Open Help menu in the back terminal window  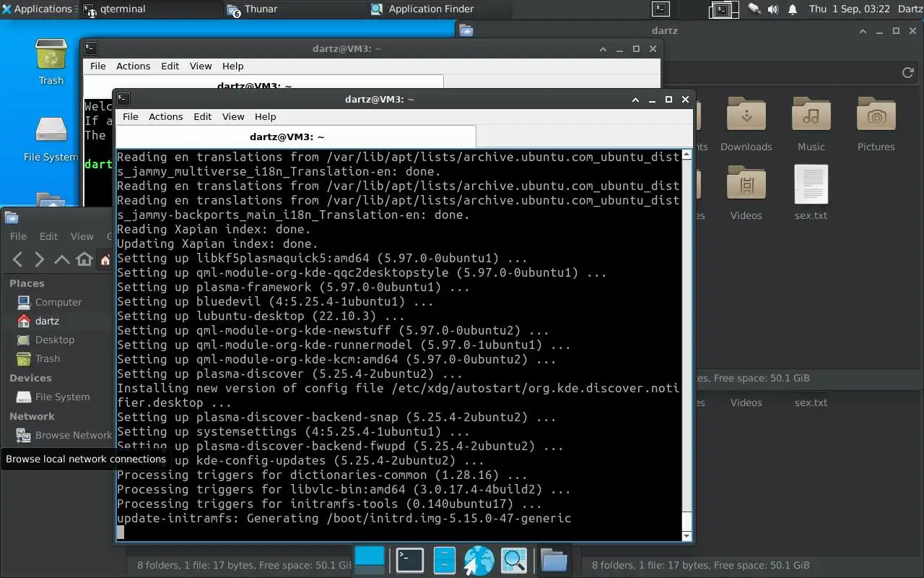point(232,66)
